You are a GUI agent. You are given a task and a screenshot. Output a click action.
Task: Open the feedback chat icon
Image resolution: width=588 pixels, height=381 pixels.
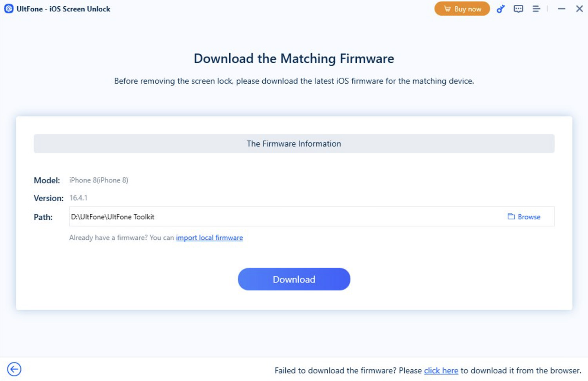coord(518,9)
